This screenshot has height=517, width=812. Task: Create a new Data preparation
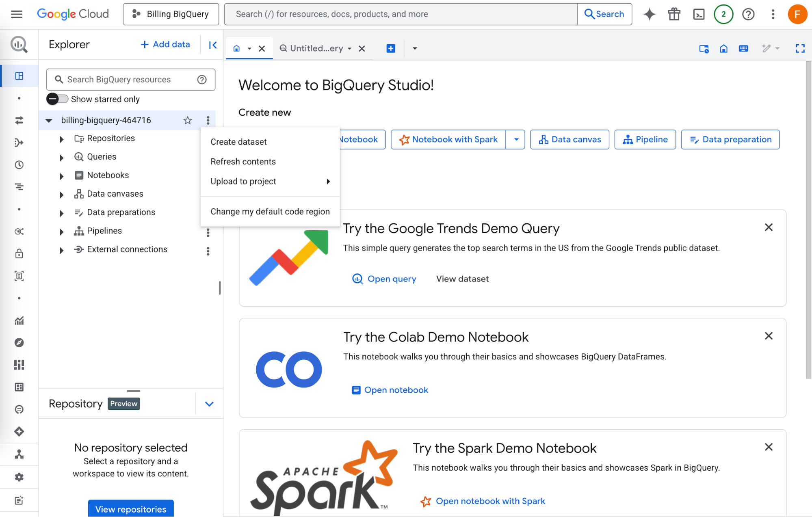pyautogui.click(x=730, y=140)
